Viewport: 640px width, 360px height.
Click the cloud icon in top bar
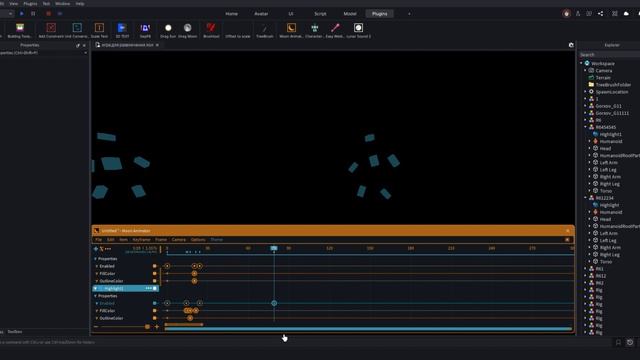tap(626, 13)
